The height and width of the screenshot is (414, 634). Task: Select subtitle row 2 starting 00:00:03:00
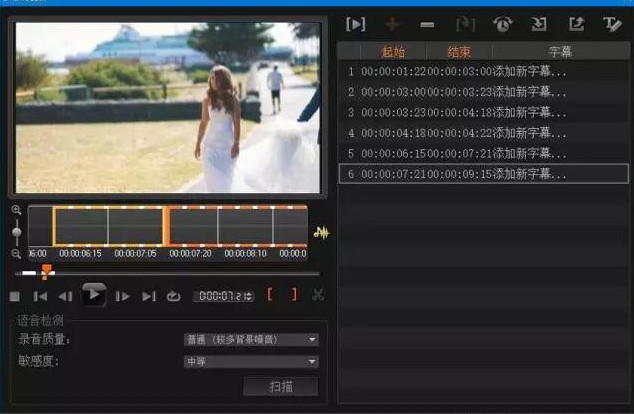(483, 92)
